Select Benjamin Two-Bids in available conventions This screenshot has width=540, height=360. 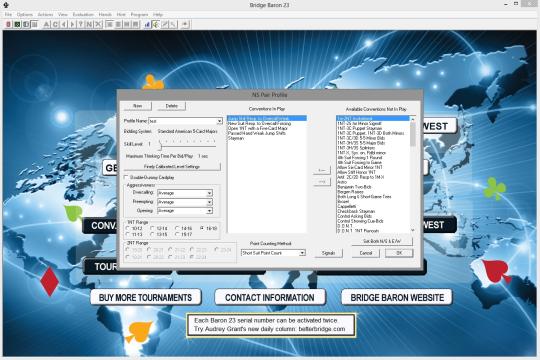(354, 187)
